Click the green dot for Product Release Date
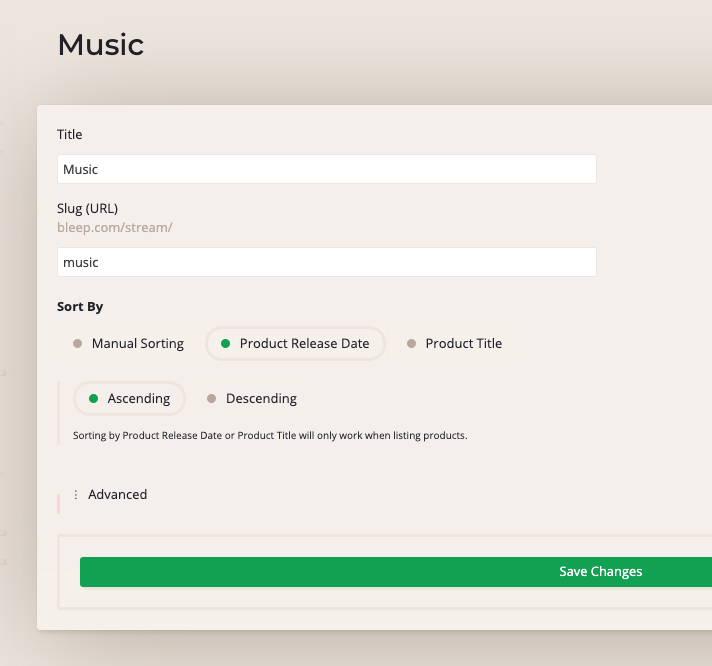Image resolution: width=712 pixels, height=666 pixels. [x=225, y=344]
